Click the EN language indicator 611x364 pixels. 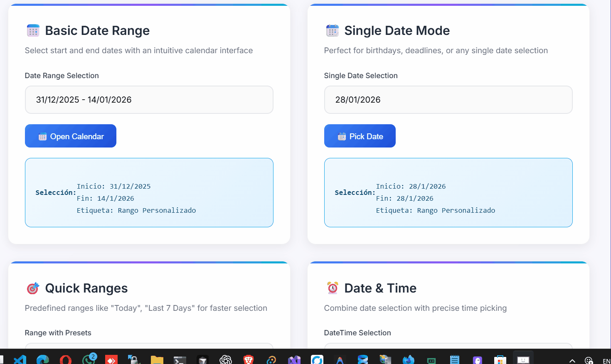(606, 361)
